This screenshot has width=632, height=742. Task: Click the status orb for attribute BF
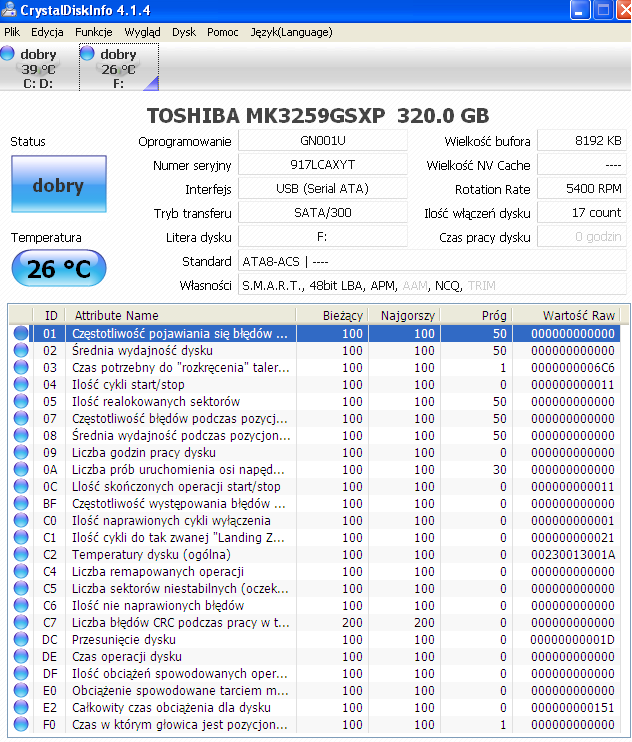[21, 504]
